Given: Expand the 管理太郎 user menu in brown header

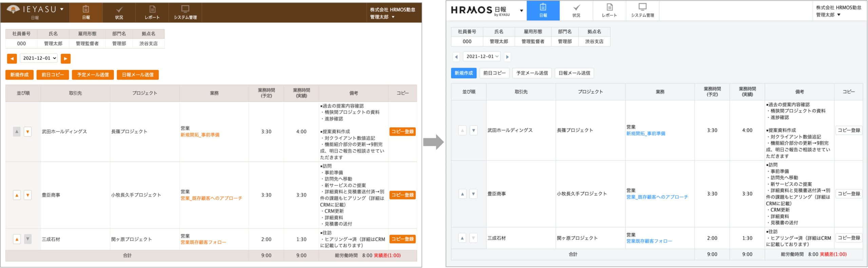Looking at the screenshot, I should [382, 17].
